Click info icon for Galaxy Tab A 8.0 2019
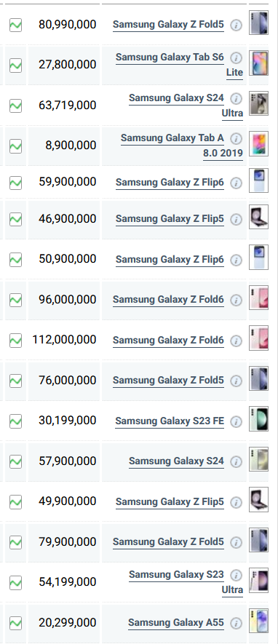The image size is (278, 644). pyautogui.click(x=236, y=139)
